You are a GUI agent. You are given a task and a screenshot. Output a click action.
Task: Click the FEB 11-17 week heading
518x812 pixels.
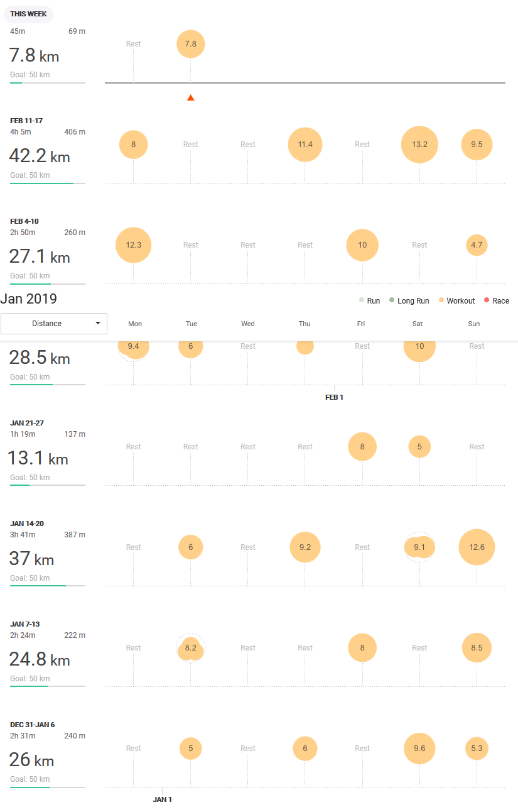[x=26, y=121]
